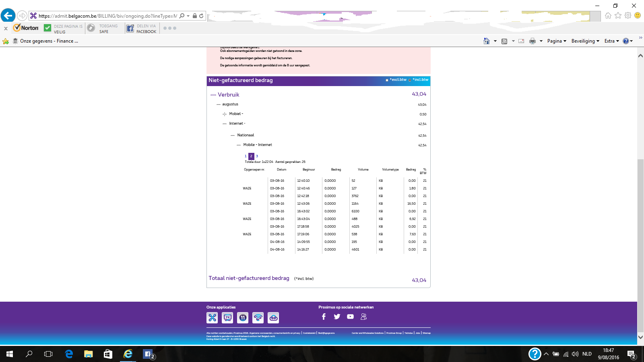The width and height of the screenshot is (644, 362).
Task: Select the excl. btw radio option
Action: click(x=387, y=80)
